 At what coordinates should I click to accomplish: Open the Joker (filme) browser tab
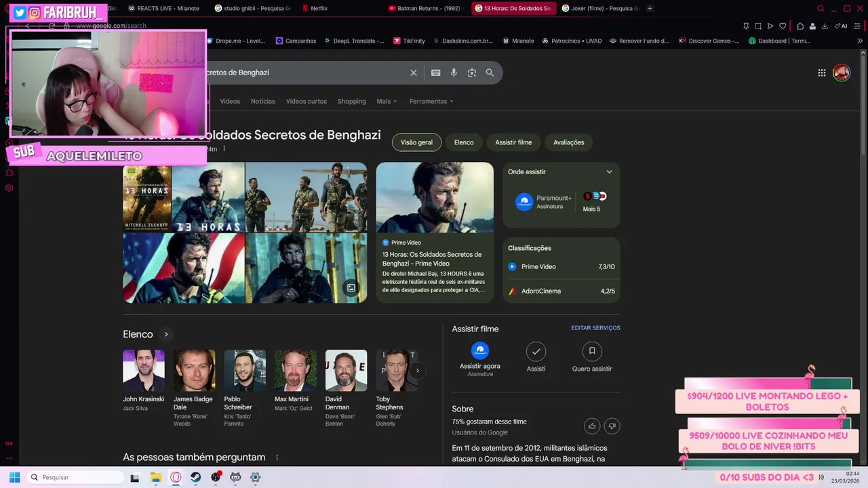(x=599, y=8)
